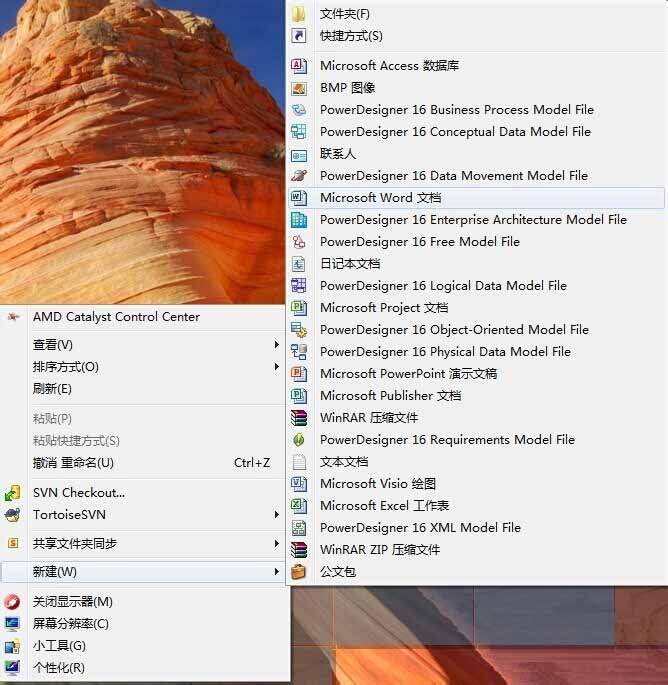Screen dimensions: 668x685
Task: Click the Microsoft Access database icon
Action: click(299, 66)
